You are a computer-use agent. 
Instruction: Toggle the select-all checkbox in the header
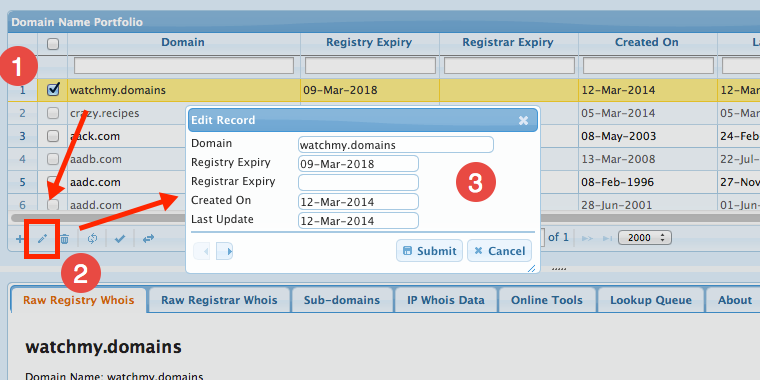tap(53, 44)
